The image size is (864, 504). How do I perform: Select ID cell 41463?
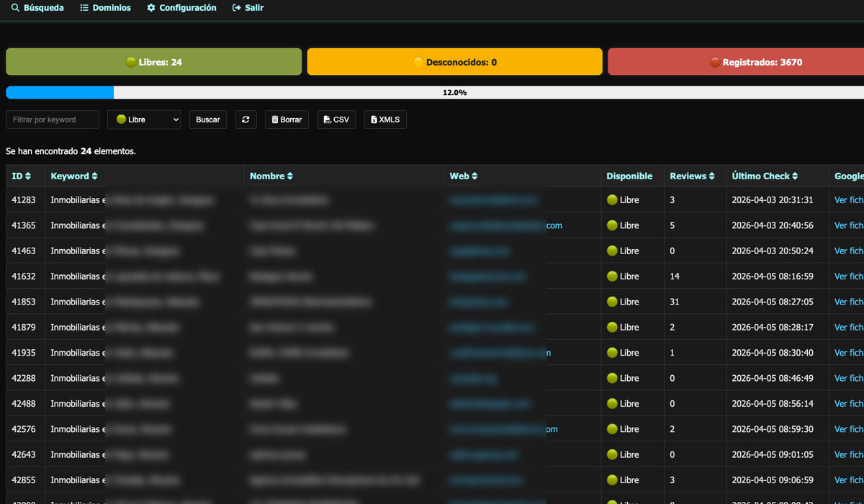24,251
